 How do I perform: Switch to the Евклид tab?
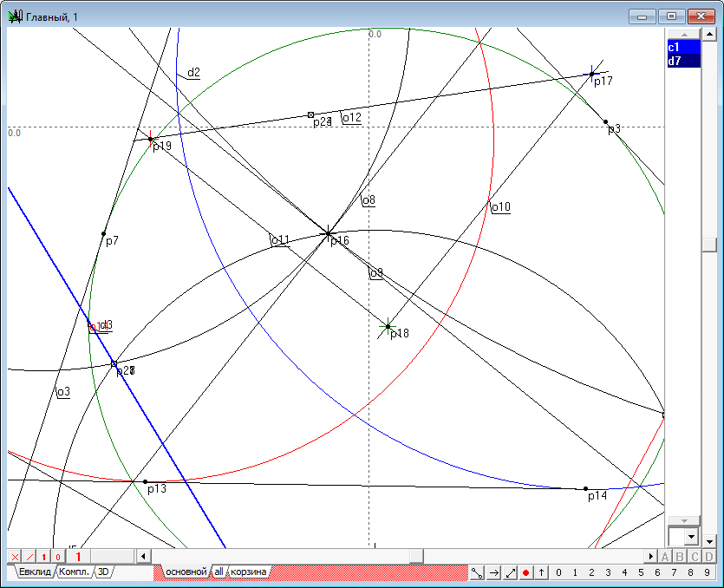(x=35, y=572)
